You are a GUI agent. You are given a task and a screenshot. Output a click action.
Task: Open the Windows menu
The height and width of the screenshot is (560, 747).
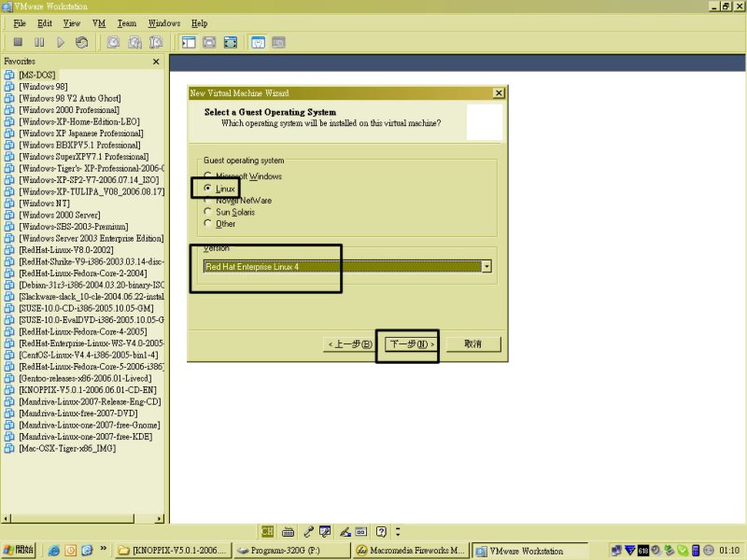164,23
